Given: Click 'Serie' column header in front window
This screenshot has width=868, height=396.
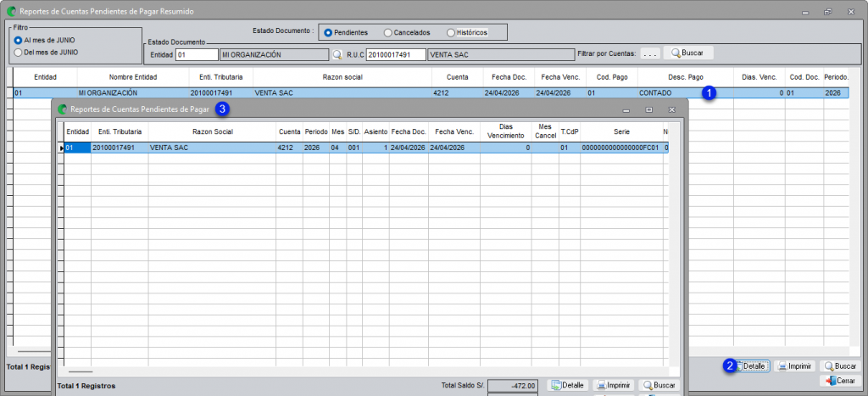Looking at the screenshot, I should click(x=621, y=131).
